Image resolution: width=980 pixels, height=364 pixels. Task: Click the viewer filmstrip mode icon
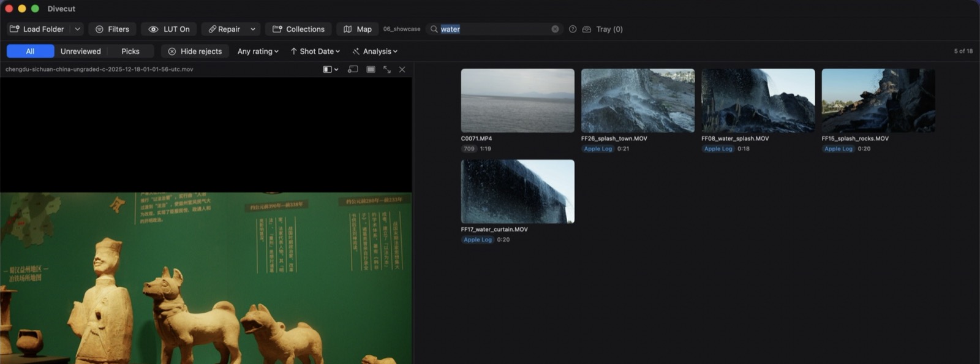(x=371, y=69)
